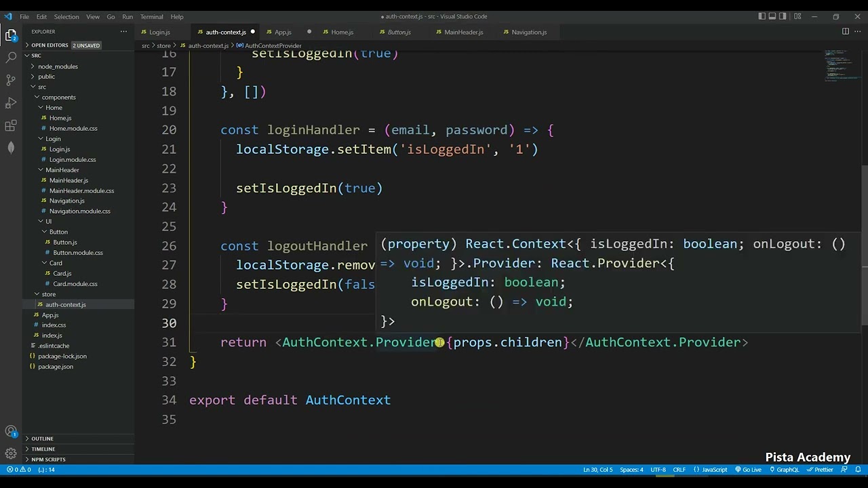Viewport: 868px width, 488px height.
Task: Click the Explorer files icon in activity bar
Action: (x=11, y=35)
